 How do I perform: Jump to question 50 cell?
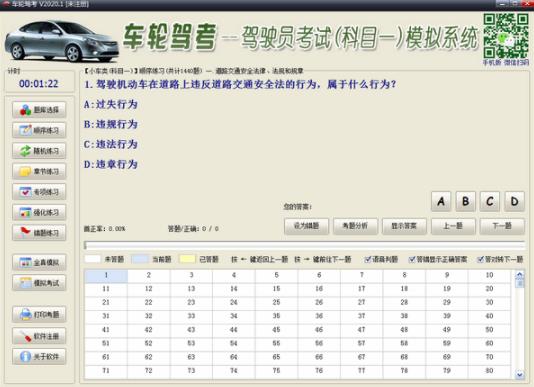tap(489, 330)
